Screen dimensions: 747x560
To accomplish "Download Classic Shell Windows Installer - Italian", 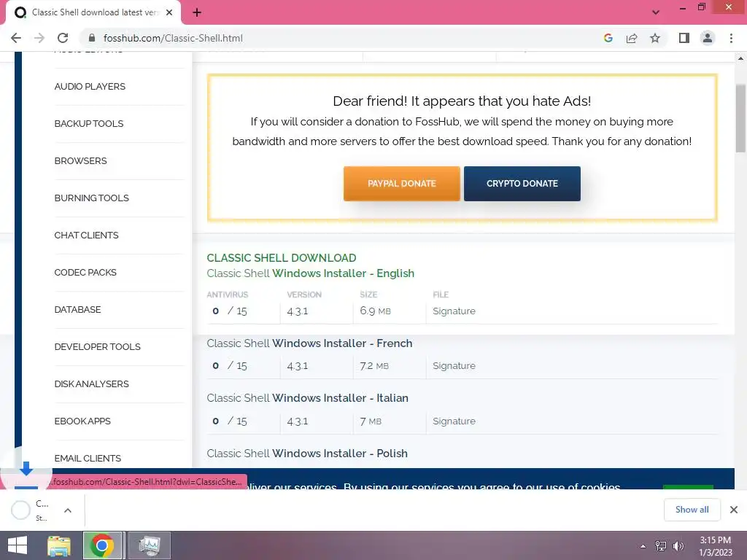I will 307,398.
